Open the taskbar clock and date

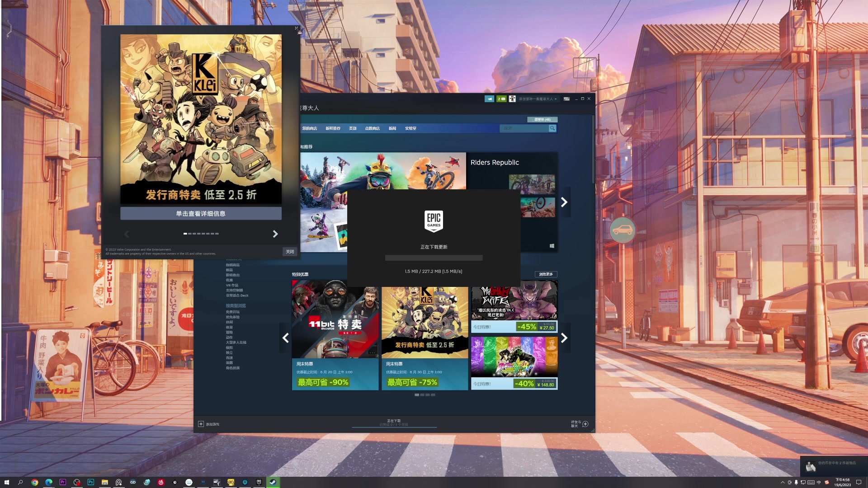pyautogui.click(x=842, y=482)
